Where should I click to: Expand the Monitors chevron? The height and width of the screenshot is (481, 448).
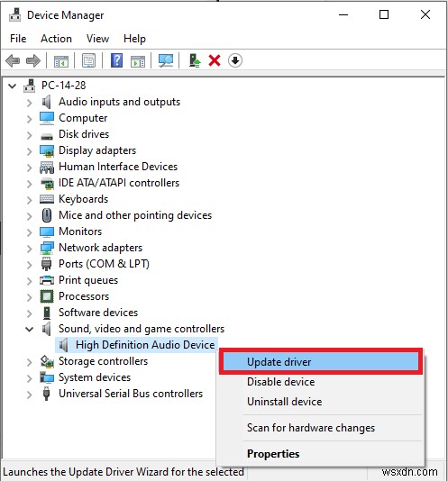[30, 232]
